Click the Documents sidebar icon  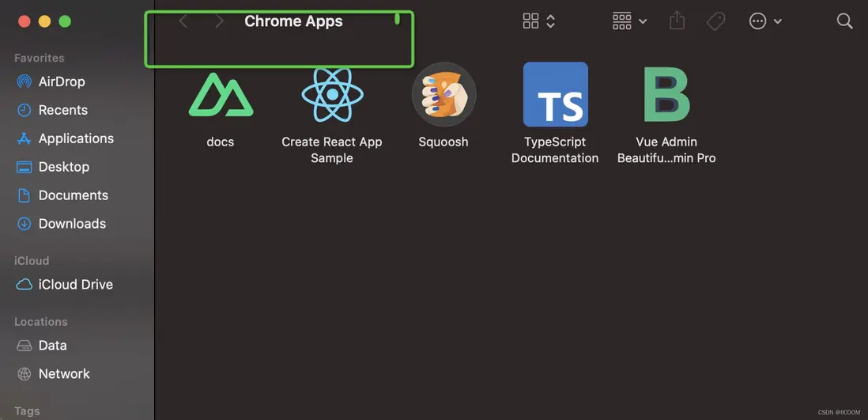point(24,195)
